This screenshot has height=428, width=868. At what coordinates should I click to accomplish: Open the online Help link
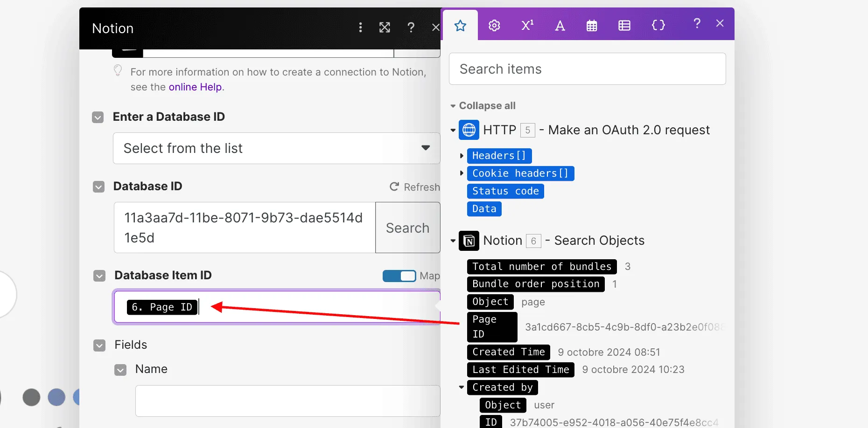tap(195, 87)
